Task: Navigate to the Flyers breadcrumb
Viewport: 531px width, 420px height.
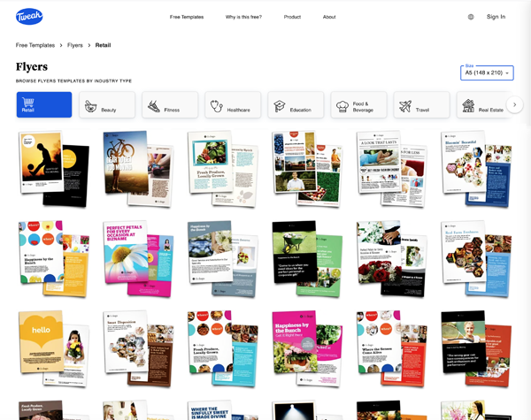Action: click(75, 45)
